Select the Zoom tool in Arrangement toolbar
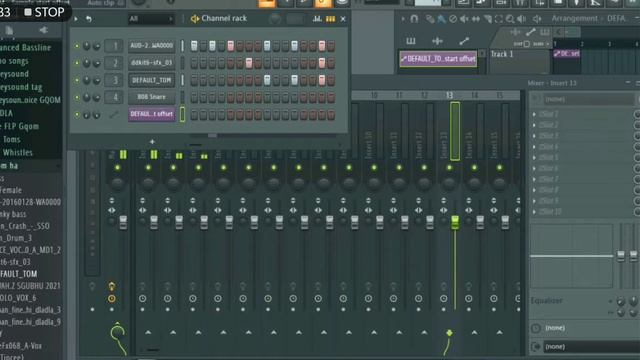Screen dimensions: 640x360 click(x=510, y=19)
